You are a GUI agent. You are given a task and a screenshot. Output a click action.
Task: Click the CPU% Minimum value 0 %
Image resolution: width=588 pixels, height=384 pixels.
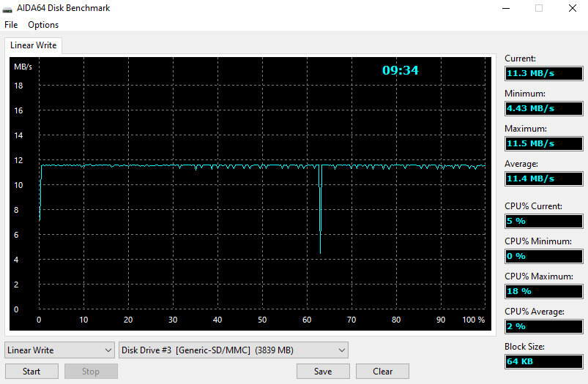tap(544, 256)
